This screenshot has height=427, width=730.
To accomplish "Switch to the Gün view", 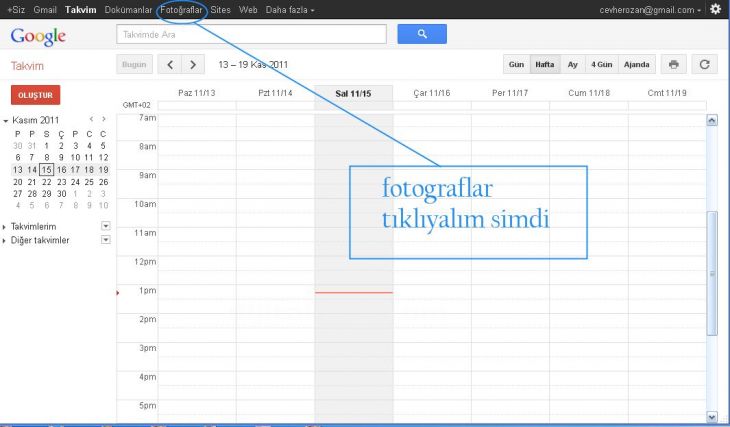I will click(516, 64).
